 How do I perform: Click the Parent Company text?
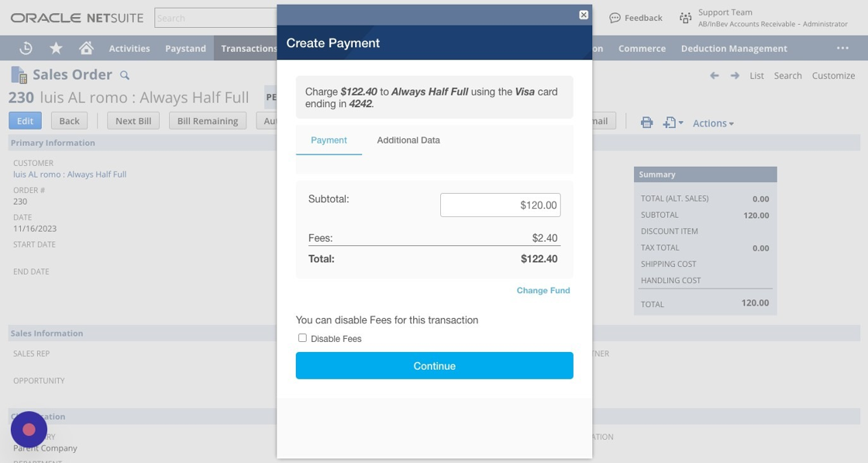(x=46, y=448)
